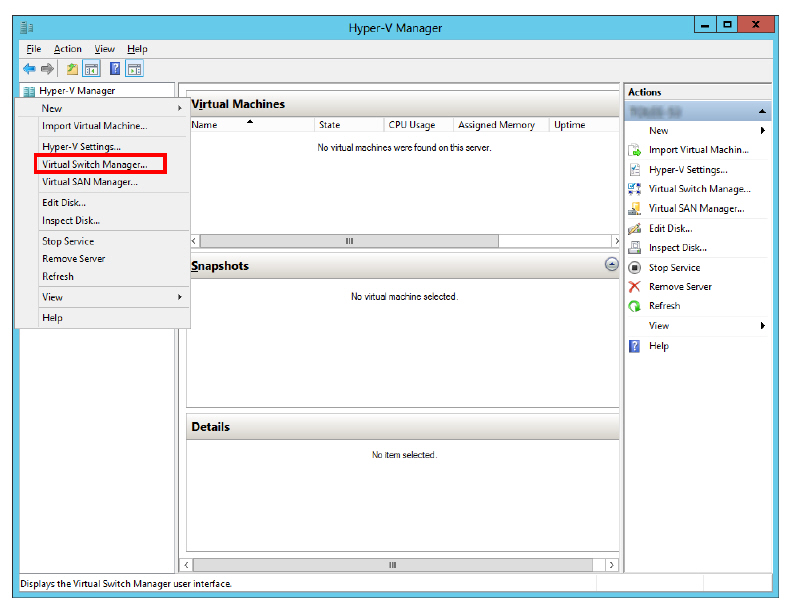Image resolution: width=792 pixels, height=613 pixels.
Task: Sort by Uptime column header
Action: coord(583,125)
